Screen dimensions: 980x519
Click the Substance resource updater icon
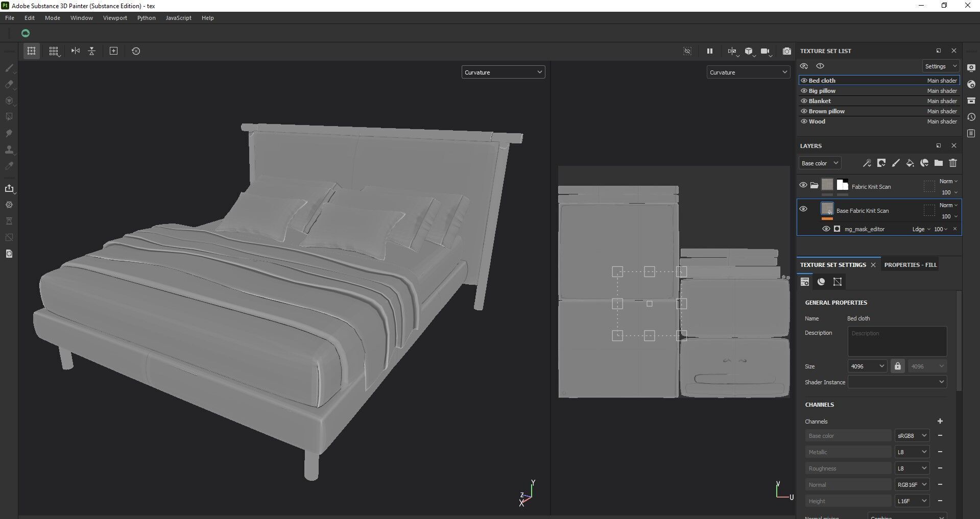pyautogui.click(x=9, y=205)
